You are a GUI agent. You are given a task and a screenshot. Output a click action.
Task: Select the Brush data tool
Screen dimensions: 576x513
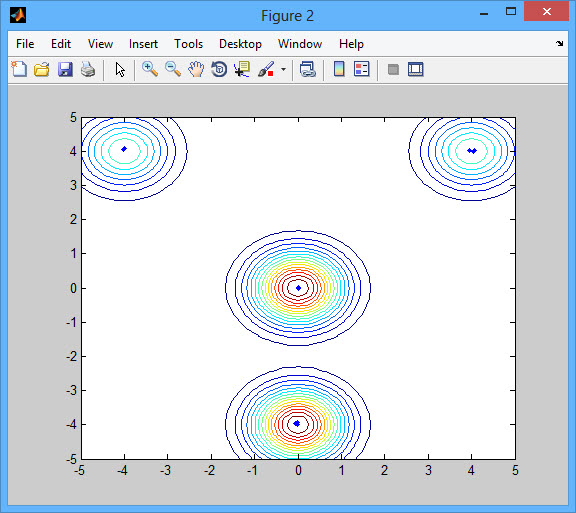(x=266, y=69)
